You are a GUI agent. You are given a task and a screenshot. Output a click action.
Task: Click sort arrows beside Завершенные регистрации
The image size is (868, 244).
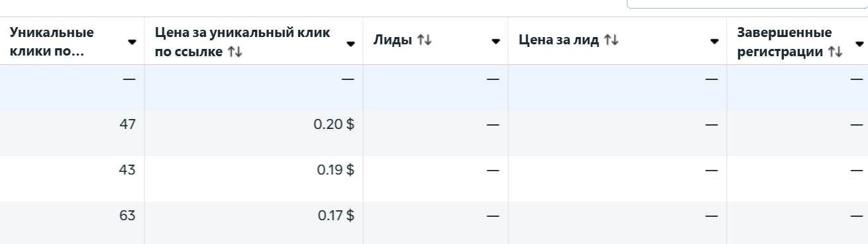pyautogui.click(x=836, y=52)
